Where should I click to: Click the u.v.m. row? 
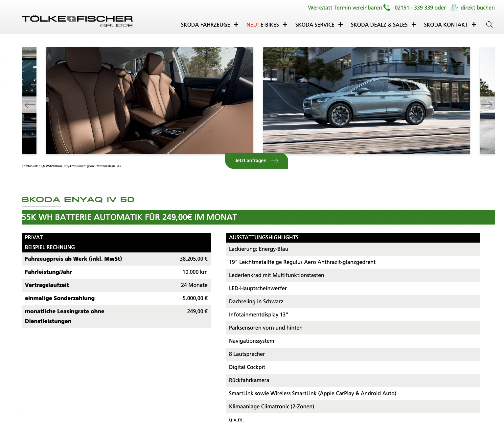[x=353, y=420]
